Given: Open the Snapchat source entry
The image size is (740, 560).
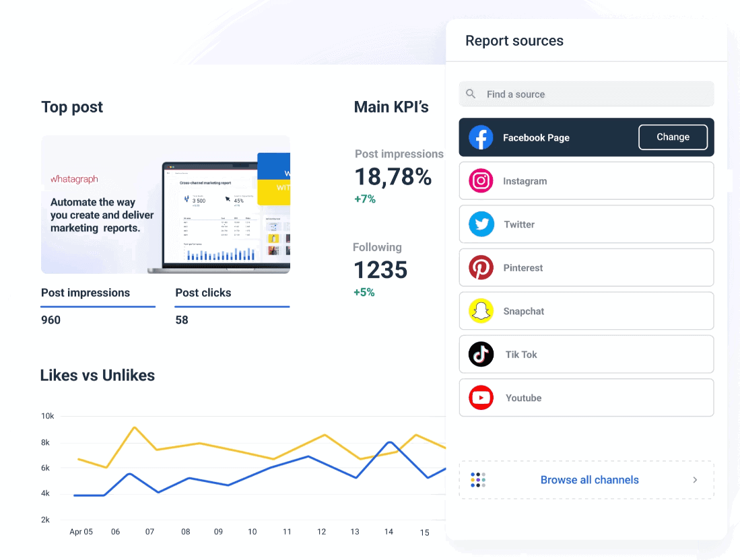Looking at the screenshot, I should pyautogui.click(x=586, y=311).
